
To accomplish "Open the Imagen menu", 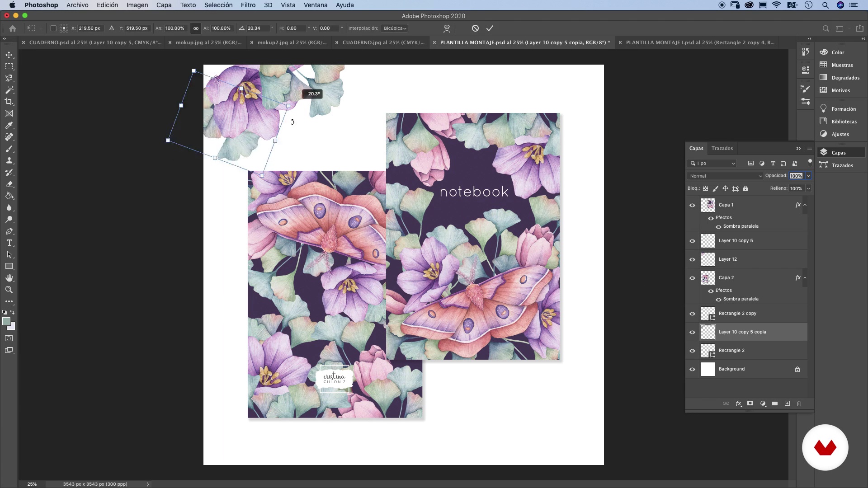I will 137,5.
